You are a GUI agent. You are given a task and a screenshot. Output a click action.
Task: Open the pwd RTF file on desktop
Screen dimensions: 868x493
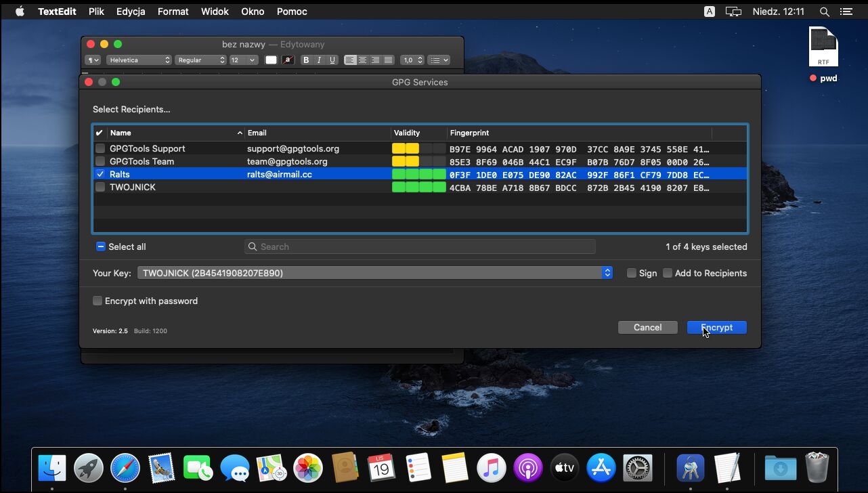pos(823,49)
